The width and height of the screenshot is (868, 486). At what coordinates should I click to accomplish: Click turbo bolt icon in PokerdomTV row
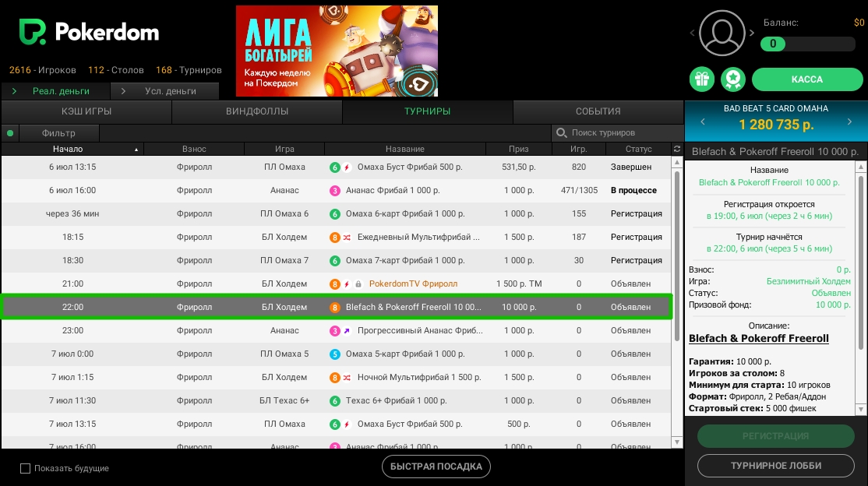[347, 284]
